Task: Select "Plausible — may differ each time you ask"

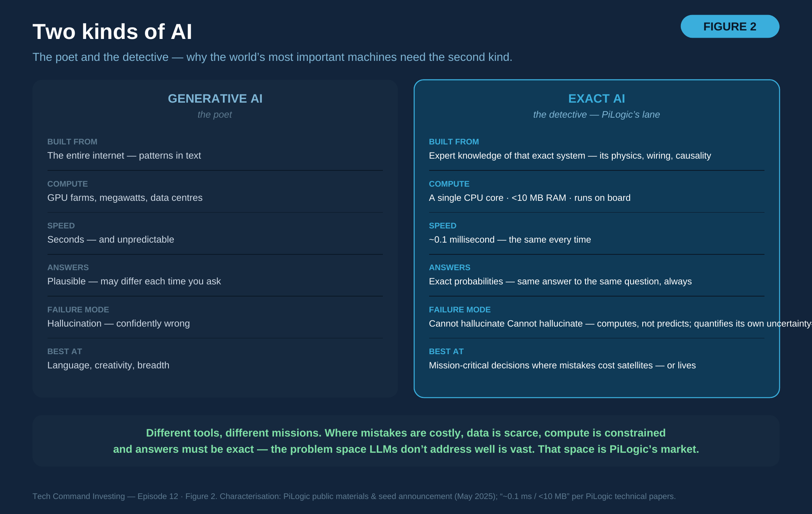Action: 134,282
